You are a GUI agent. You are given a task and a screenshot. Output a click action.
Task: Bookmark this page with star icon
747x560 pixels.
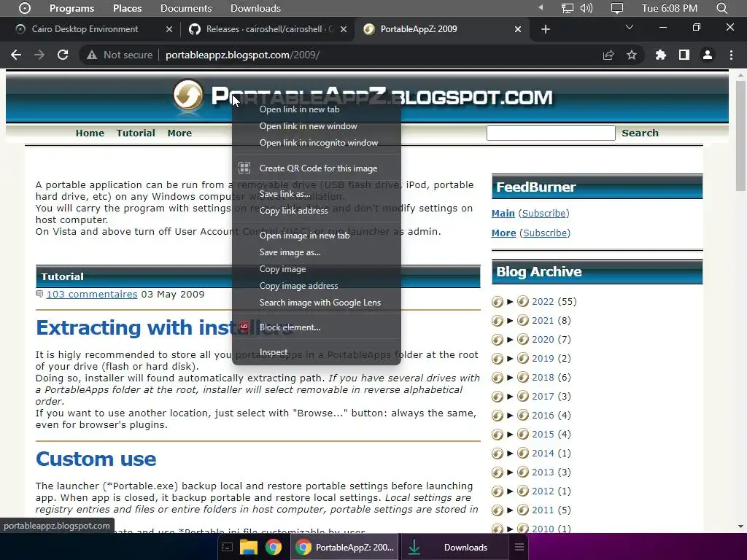[632, 55]
